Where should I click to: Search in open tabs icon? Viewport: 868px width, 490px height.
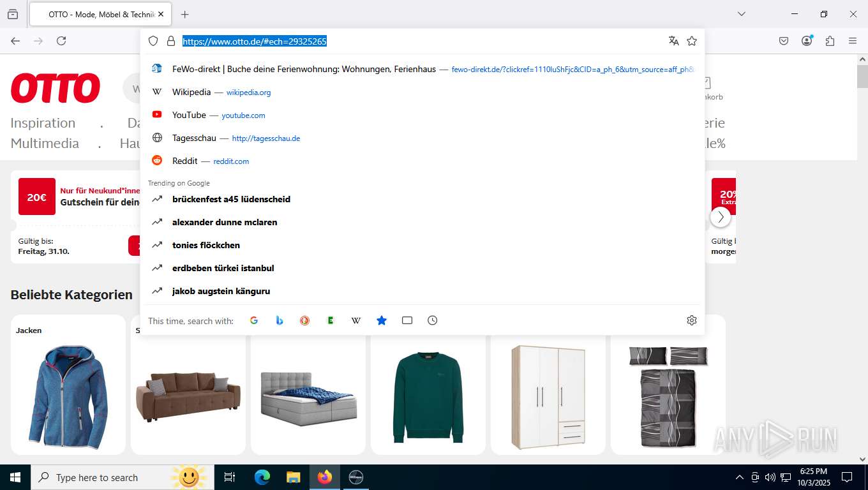click(x=407, y=320)
